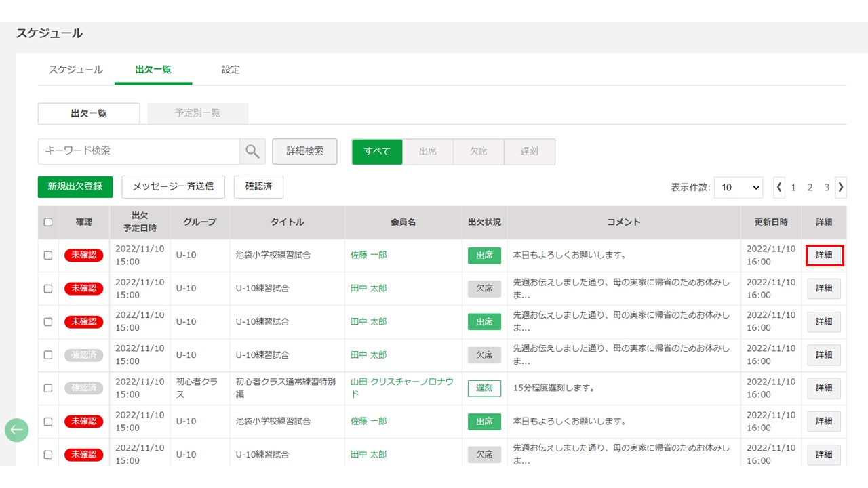Switch to the 予定別一覧 sub-tab
The image size is (868, 488).
point(198,113)
